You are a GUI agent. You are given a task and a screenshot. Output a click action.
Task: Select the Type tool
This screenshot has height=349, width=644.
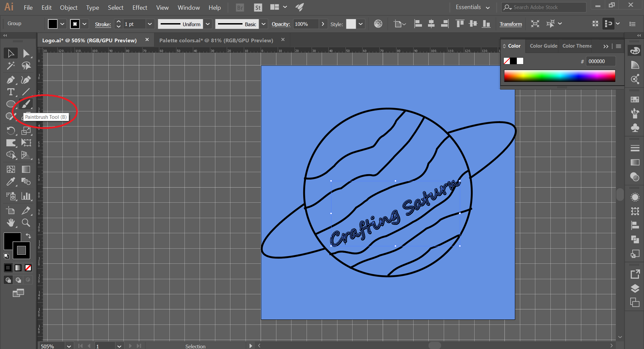[x=11, y=92]
